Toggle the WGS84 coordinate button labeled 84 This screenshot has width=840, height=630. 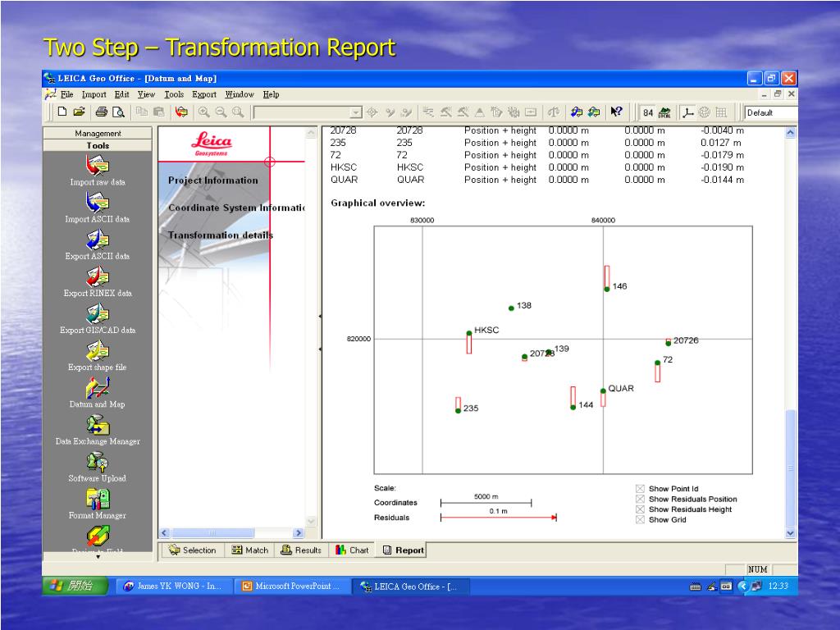(648, 112)
